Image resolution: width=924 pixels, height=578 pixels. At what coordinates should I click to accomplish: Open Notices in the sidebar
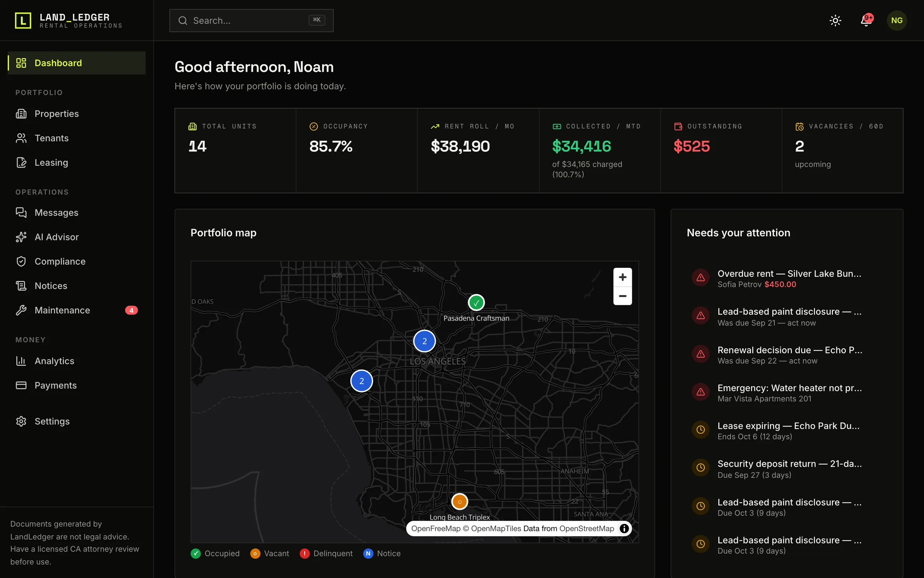click(x=77, y=286)
